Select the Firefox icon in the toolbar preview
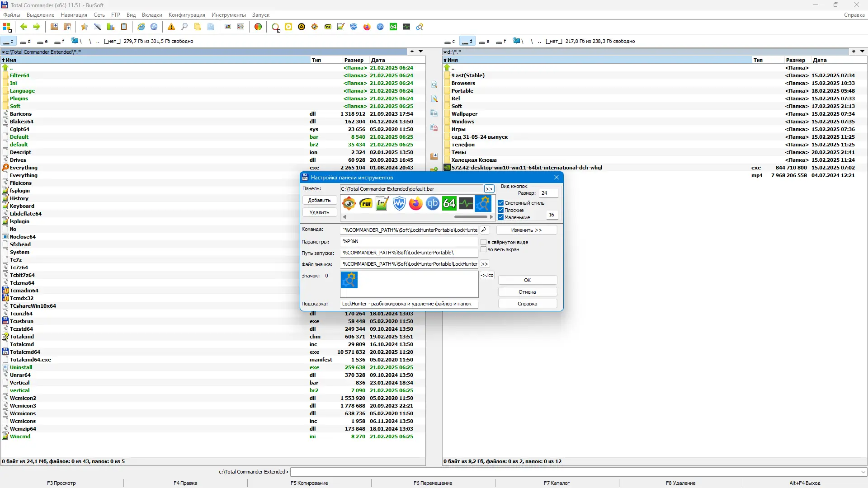This screenshot has height=488, width=868. 415,204
